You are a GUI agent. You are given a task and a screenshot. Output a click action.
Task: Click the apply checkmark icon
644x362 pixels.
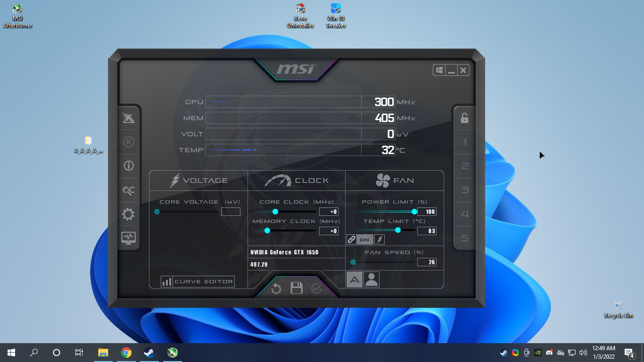click(316, 288)
